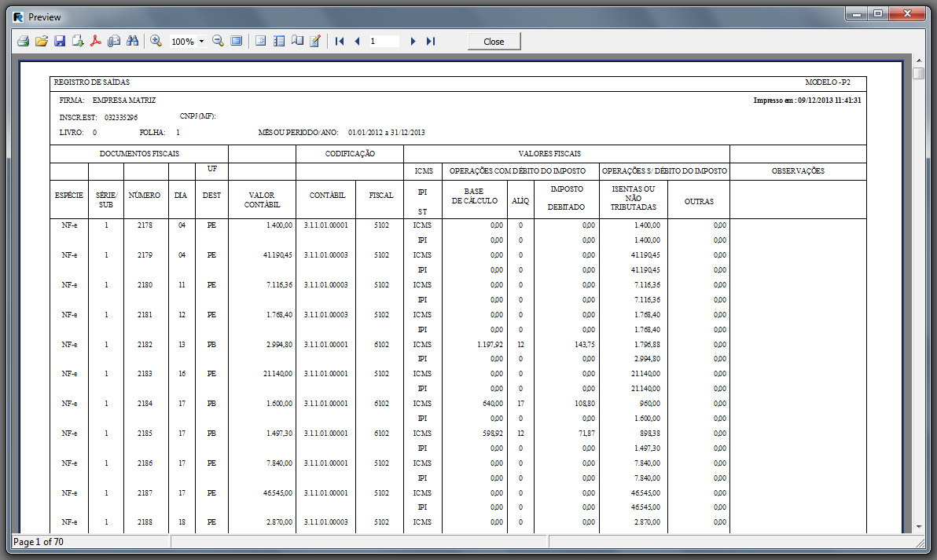Zoom out with the magnifier minus icon

(218, 41)
